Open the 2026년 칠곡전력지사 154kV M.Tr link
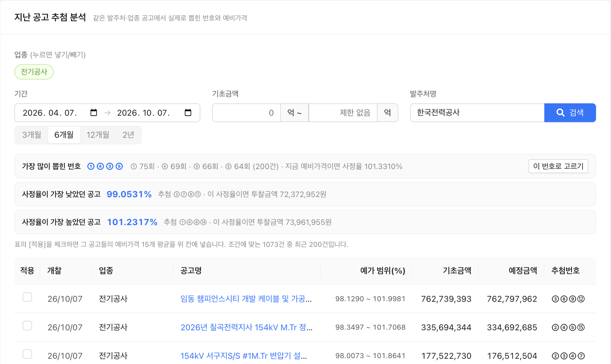The height and width of the screenshot is (364, 611). click(x=246, y=327)
